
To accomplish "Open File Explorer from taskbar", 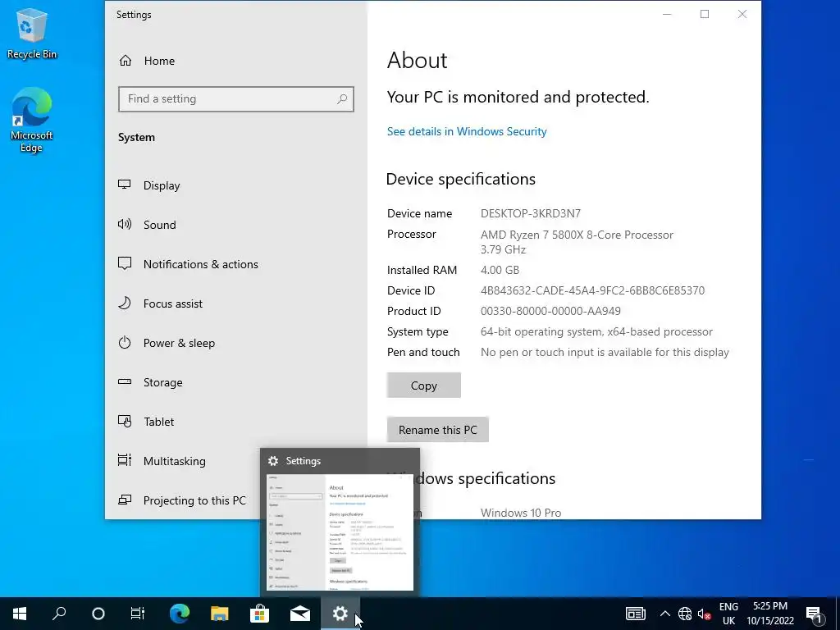I will coord(219,614).
